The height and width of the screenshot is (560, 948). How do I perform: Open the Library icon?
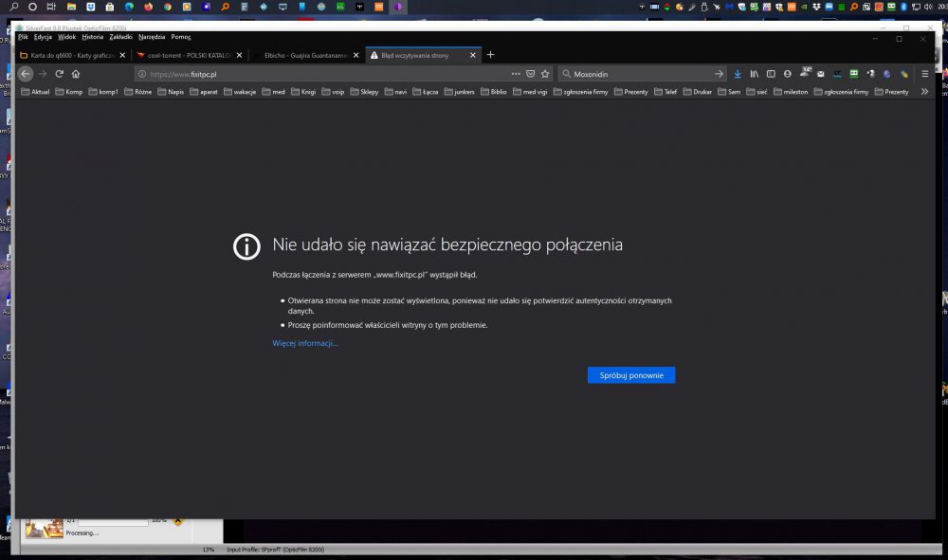[755, 74]
